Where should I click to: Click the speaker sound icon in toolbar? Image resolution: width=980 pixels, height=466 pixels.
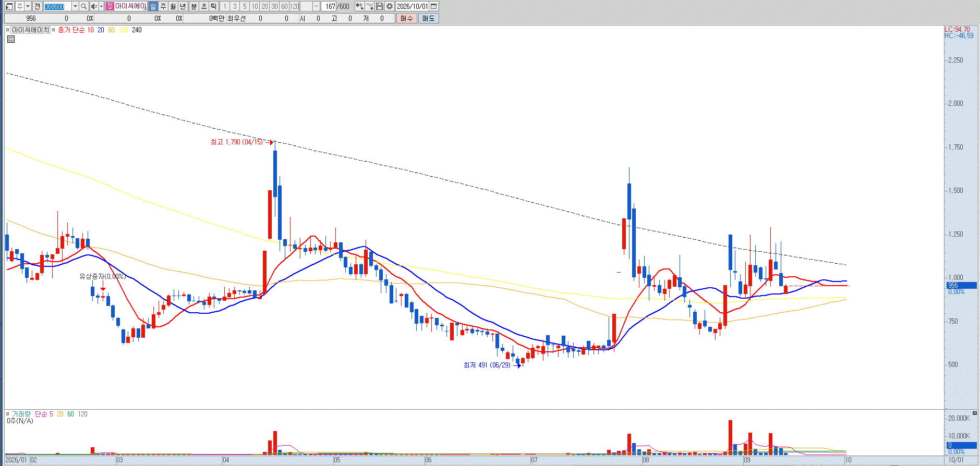[93, 6]
